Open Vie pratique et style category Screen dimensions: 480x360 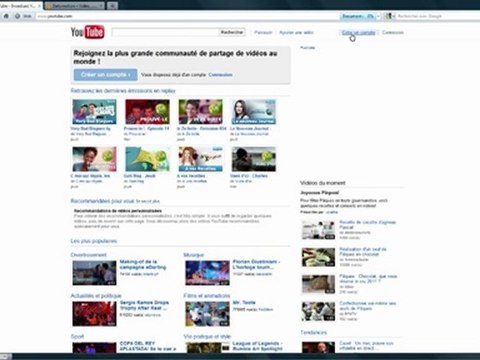tap(207, 337)
